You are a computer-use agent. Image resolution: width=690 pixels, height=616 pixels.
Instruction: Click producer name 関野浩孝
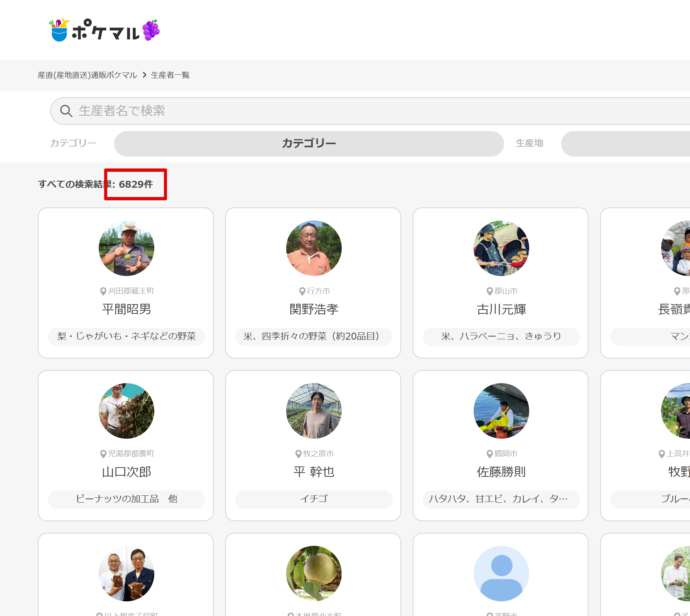314,309
